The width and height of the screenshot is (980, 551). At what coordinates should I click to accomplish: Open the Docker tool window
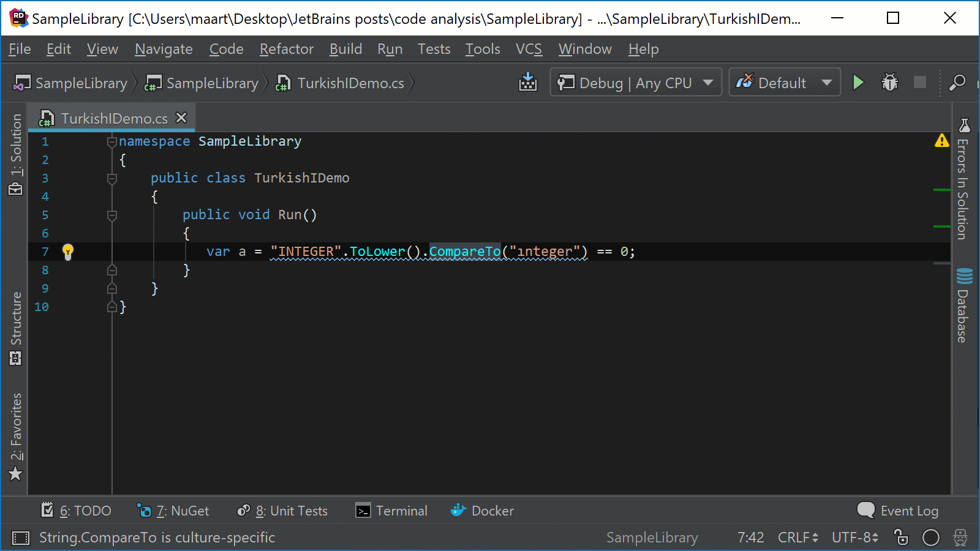(481, 510)
